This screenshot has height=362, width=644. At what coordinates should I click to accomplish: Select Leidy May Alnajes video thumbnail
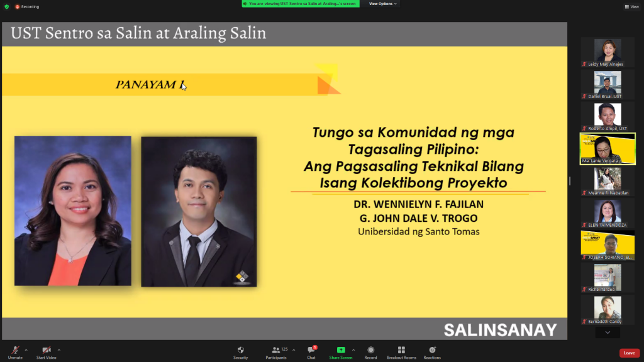[608, 52]
